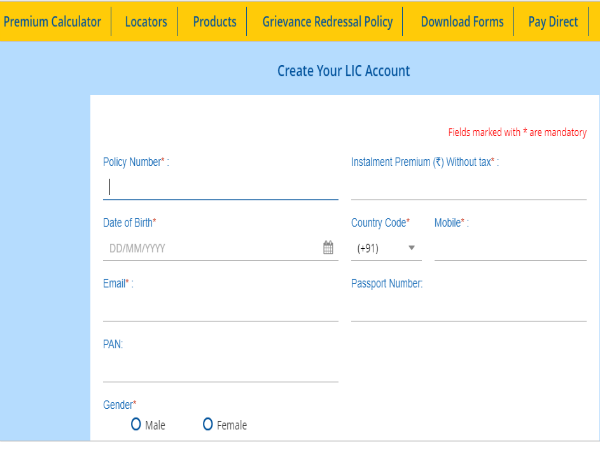Click the Passport Number input field
Screen dimensions: 600x450
click(x=468, y=309)
